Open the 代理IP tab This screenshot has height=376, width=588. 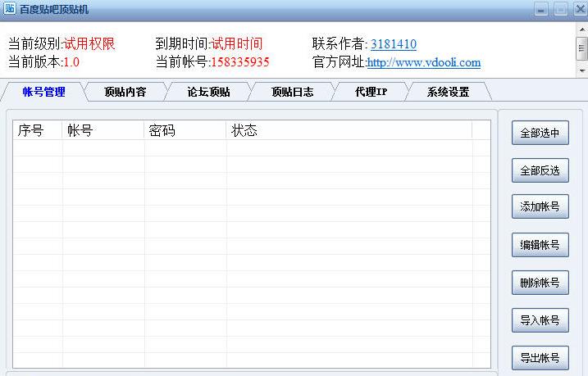point(371,92)
